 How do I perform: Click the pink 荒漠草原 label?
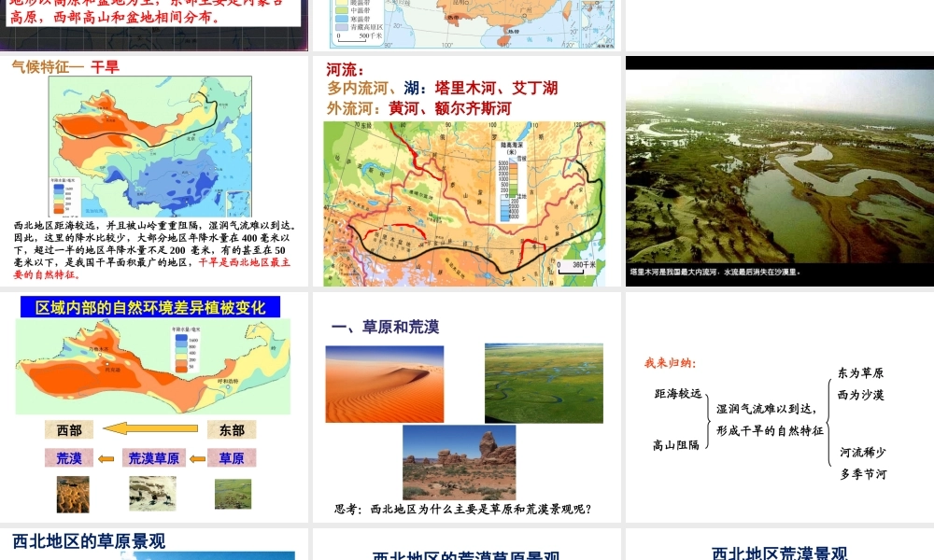point(154,457)
